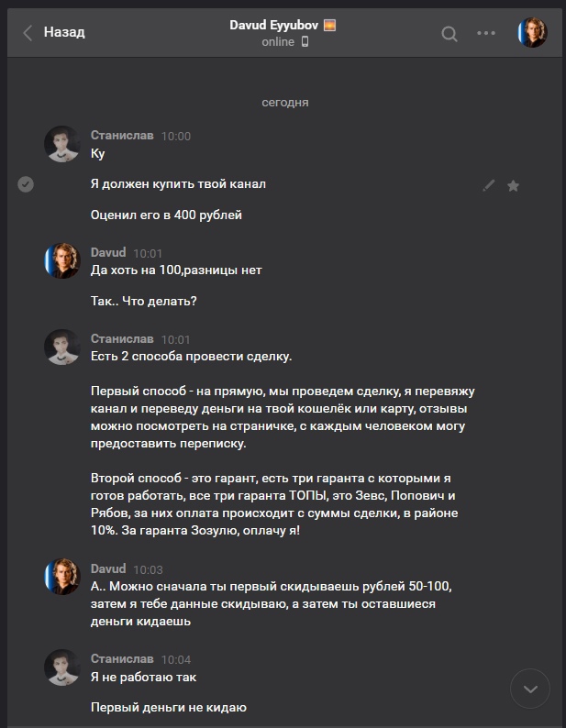Image resolution: width=566 pixels, height=728 pixels.
Task: Open Davud's profile photo in header
Action: pyautogui.click(x=532, y=33)
